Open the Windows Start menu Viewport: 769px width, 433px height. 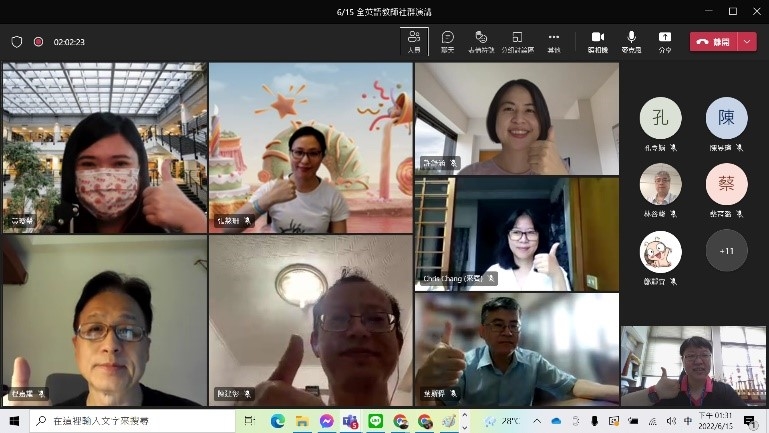[x=14, y=421]
